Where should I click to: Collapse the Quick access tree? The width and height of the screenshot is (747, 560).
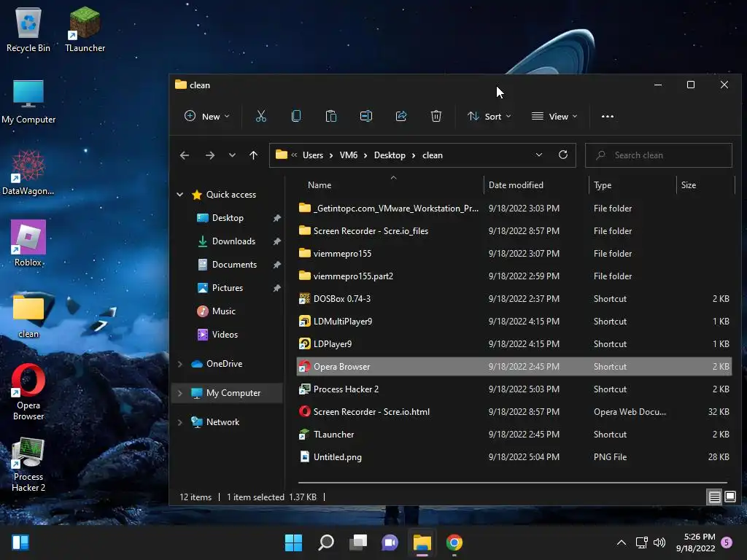coord(179,194)
